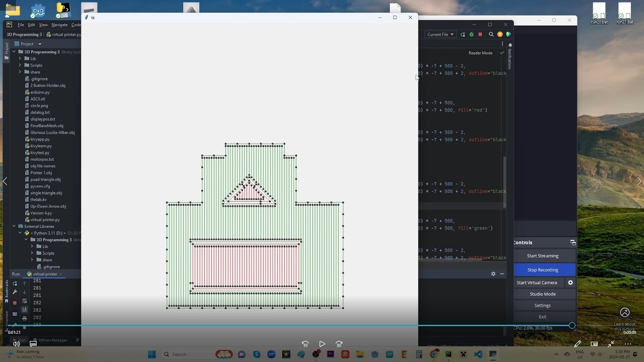
Task: Click Start Streaming in OBS
Action: point(543,256)
